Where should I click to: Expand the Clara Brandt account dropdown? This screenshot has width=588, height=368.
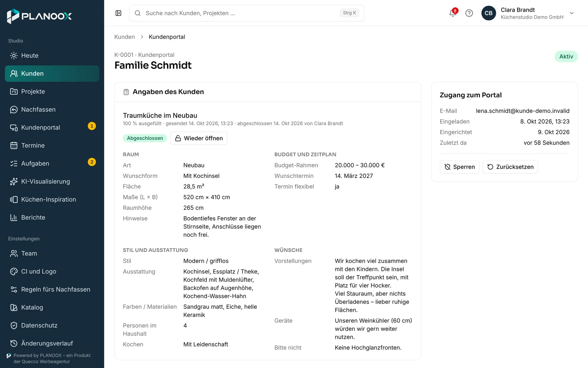(572, 13)
